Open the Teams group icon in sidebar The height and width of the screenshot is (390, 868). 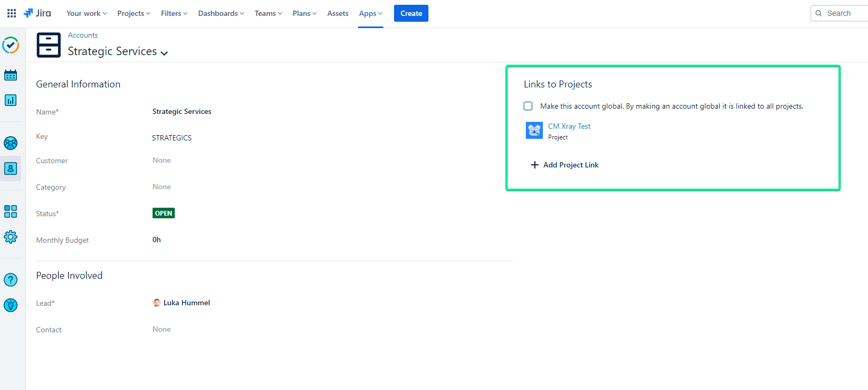tap(11, 143)
